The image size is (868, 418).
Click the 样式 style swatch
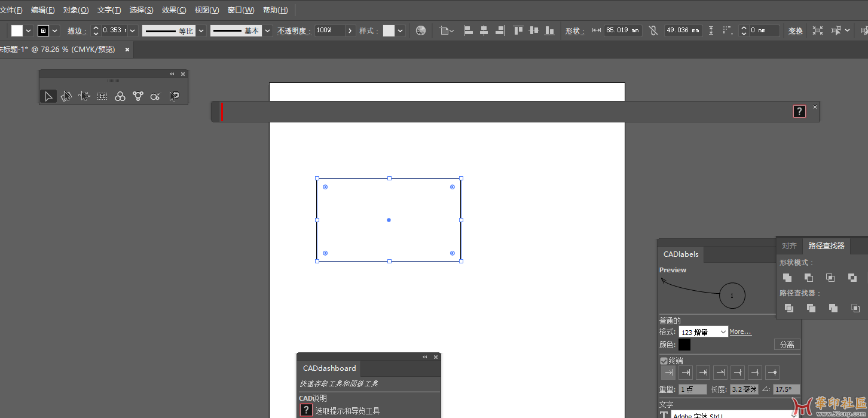[x=389, y=30]
